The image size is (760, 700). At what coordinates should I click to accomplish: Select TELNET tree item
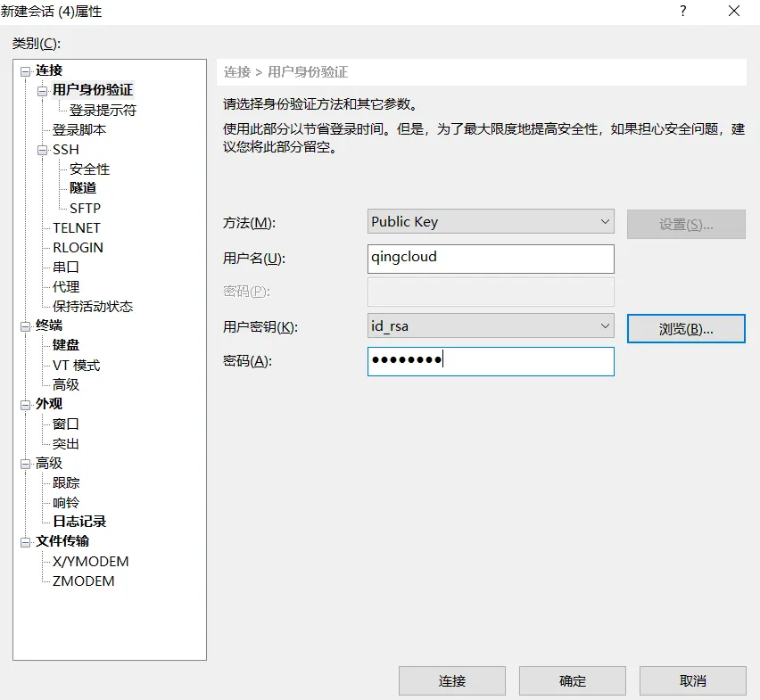[77, 227]
